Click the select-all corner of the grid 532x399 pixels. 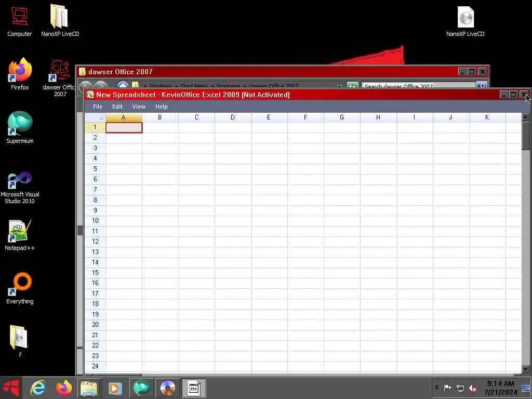[95, 117]
